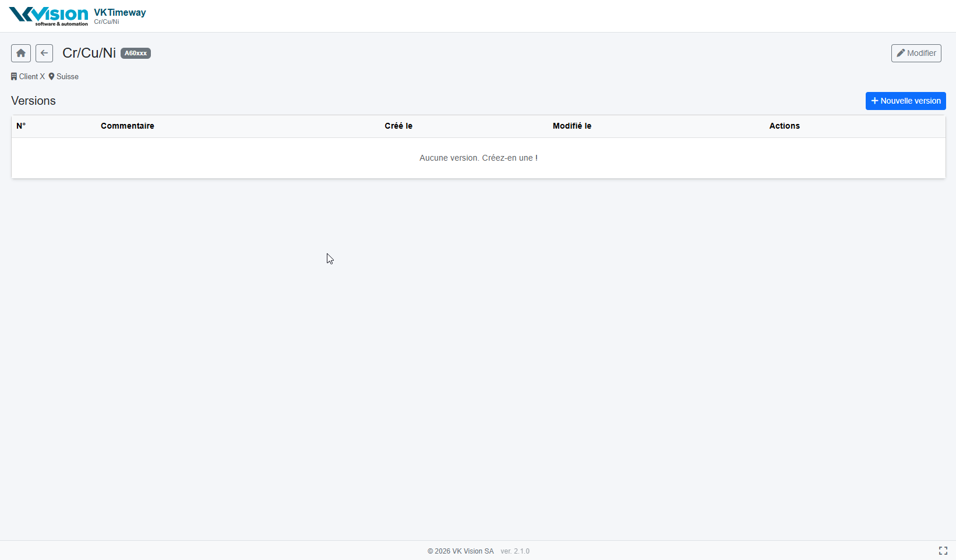Click the pencil icon in Modifier
The height and width of the screenshot is (560, 956).
coord(901,53)
